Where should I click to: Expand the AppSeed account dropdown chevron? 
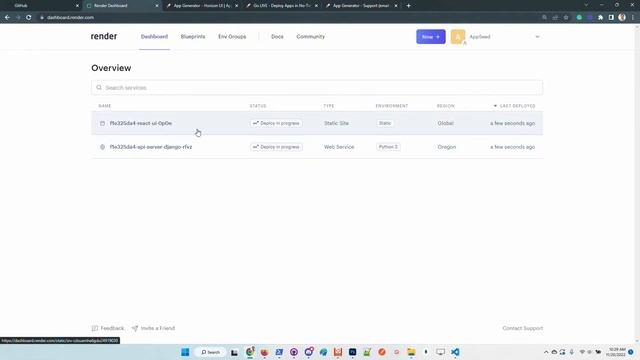click(537, 37)
